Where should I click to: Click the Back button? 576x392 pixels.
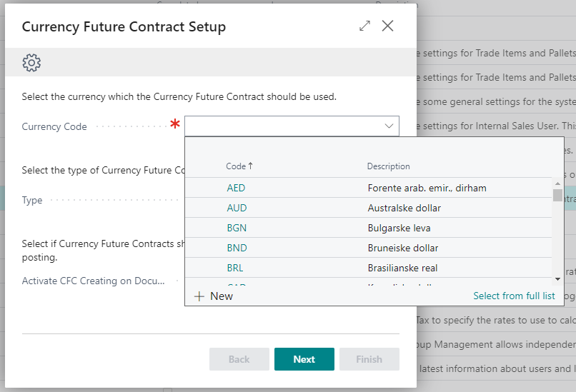239,359
